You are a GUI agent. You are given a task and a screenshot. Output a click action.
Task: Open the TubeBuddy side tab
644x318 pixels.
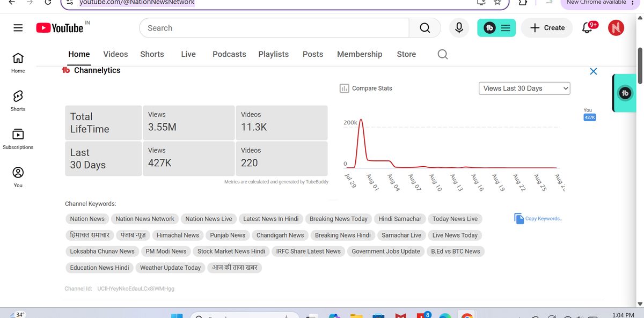coord(624,93)
